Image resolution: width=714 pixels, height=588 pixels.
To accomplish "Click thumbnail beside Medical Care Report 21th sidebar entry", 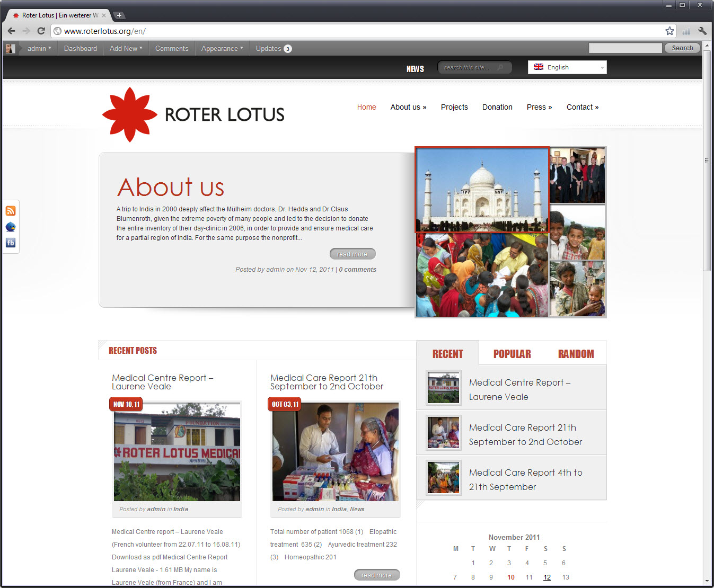I will click(444, 432).
